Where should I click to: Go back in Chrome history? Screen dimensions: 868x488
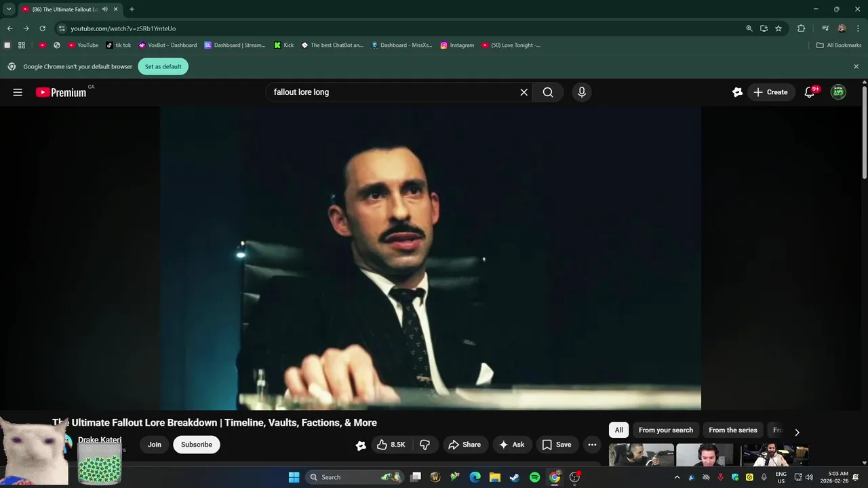point(9,28)
